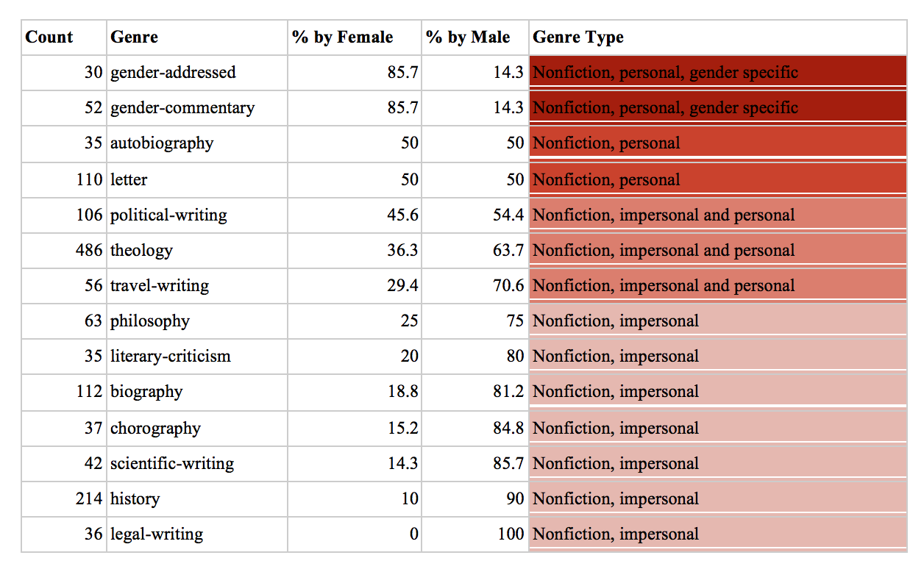Select the % by Male header

(x=468, y=37)
